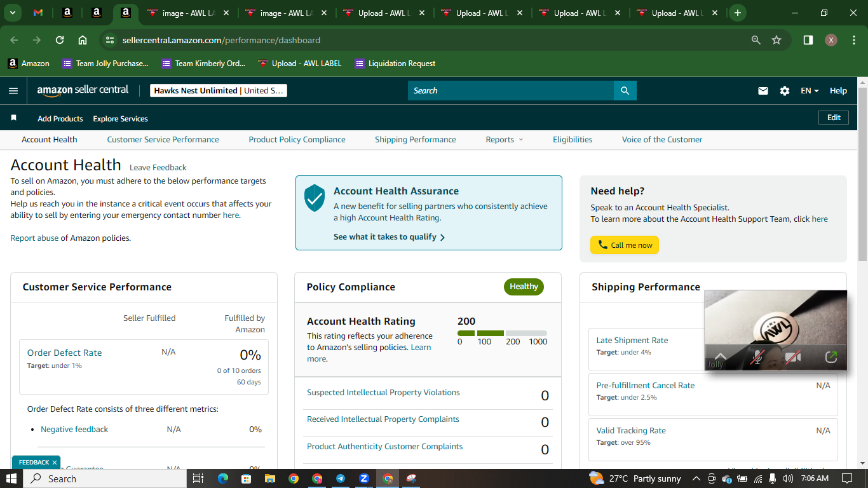The height and width of the screenshot is (488, 868).
Task: Click the Leave Feedback link
Action: pyautogui.click(x=158, y=168)
